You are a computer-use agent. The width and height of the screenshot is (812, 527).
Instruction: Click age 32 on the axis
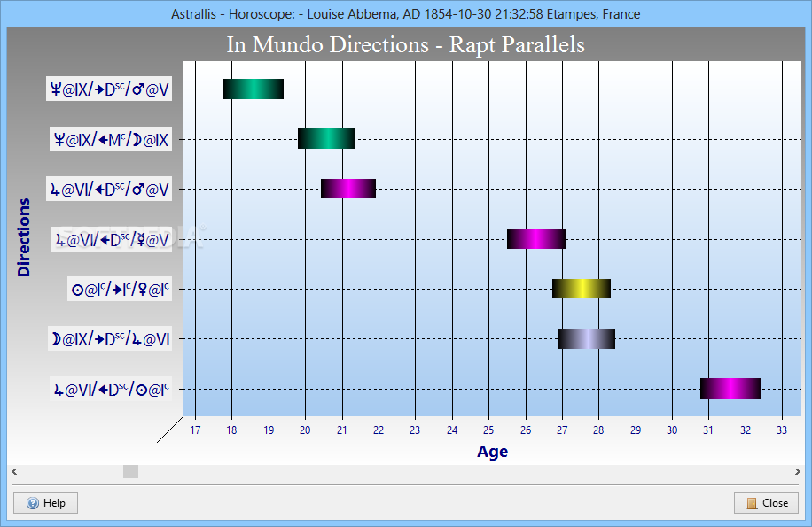tap(746, 430)
